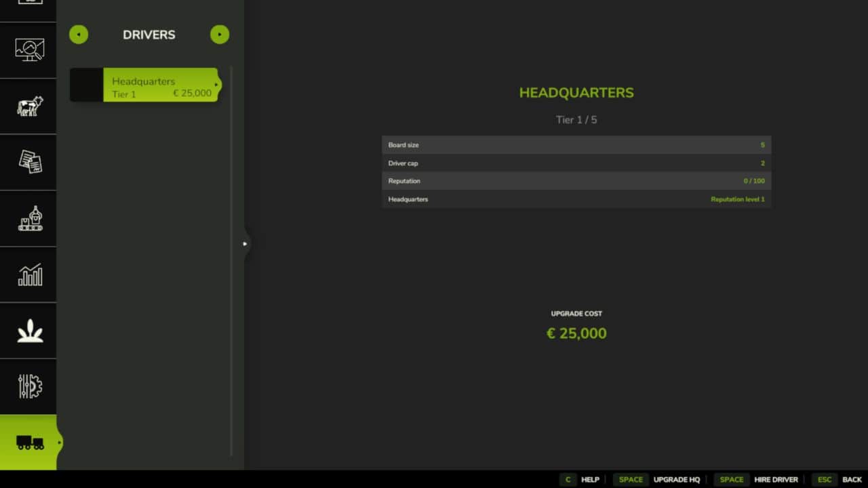
Task: Go to previous page with left arrow
Action: click(79, 35)
